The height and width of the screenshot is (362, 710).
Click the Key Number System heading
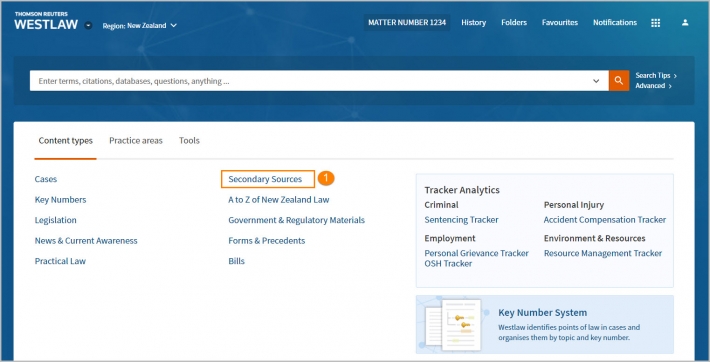pyautogui.click(x=542, y=313)
